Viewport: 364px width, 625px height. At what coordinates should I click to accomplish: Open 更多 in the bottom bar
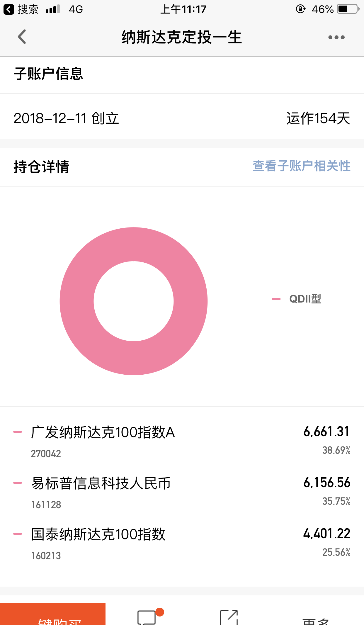click(x=316, y=621)
